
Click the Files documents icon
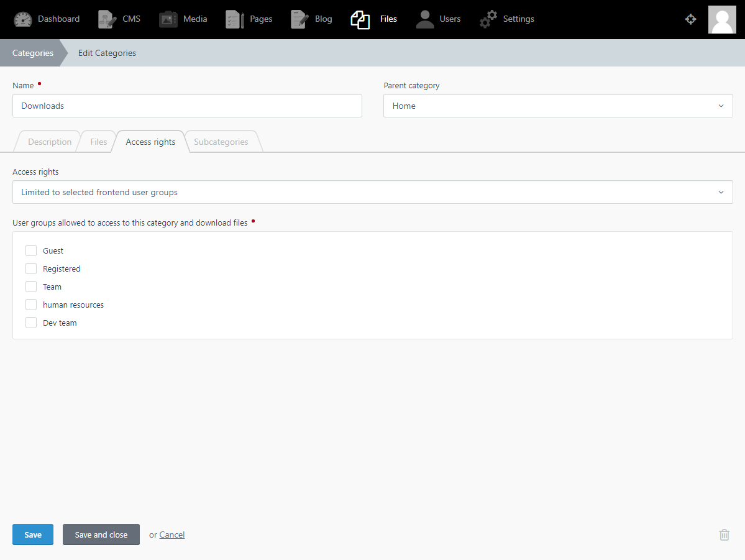coord(360,19)
